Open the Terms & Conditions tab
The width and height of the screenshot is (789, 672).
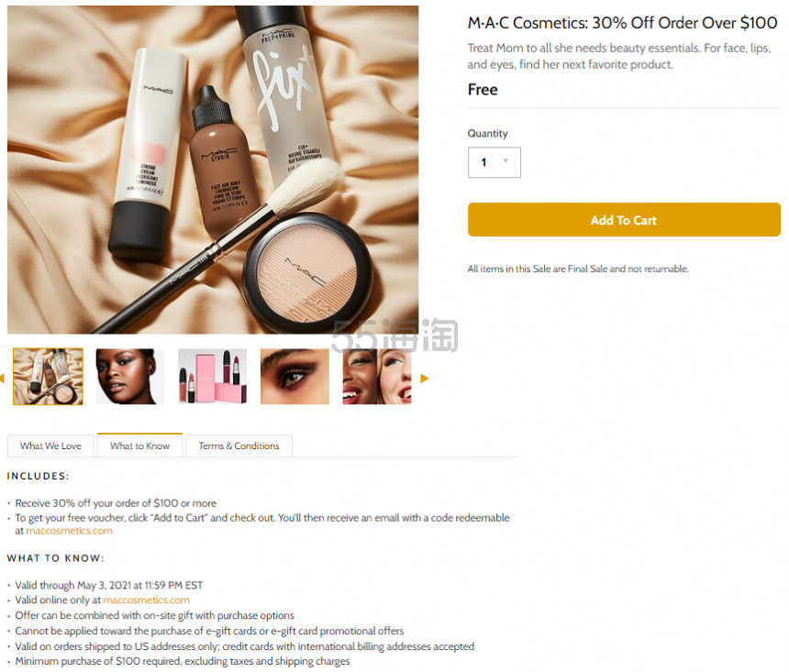point(239,446)
